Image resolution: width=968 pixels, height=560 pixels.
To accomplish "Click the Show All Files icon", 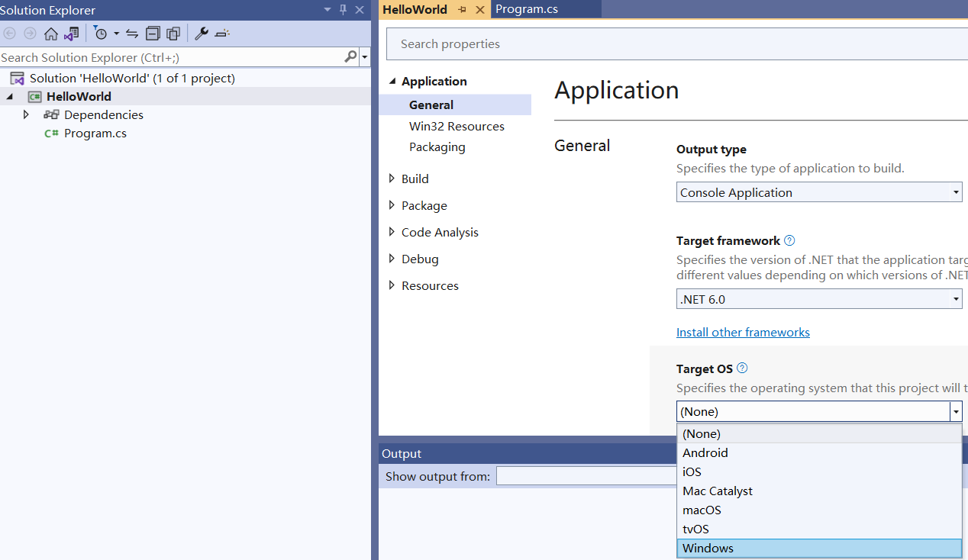I will (173, 34).
